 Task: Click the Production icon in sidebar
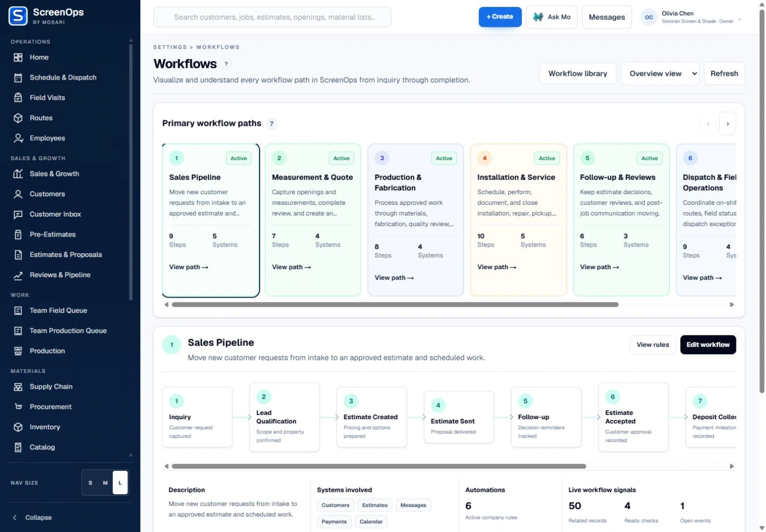(x=18, y=351)
